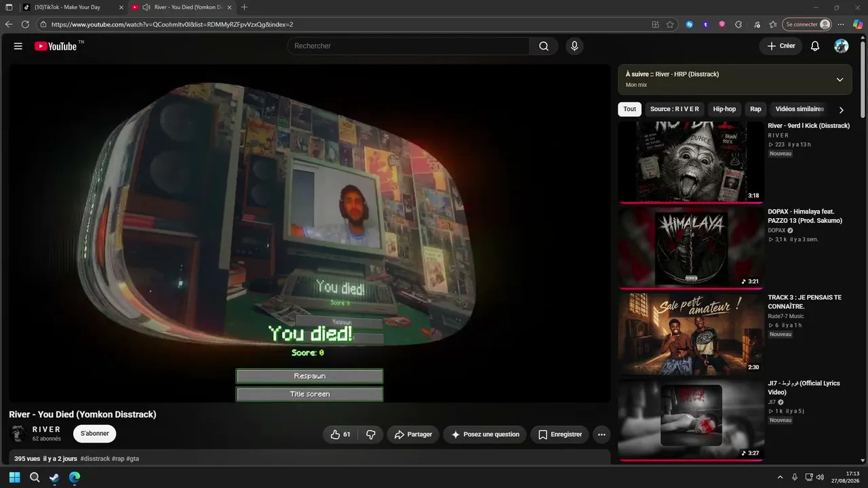Open the JI7 Official Lyrics Video thumbnail

point(691,420)
